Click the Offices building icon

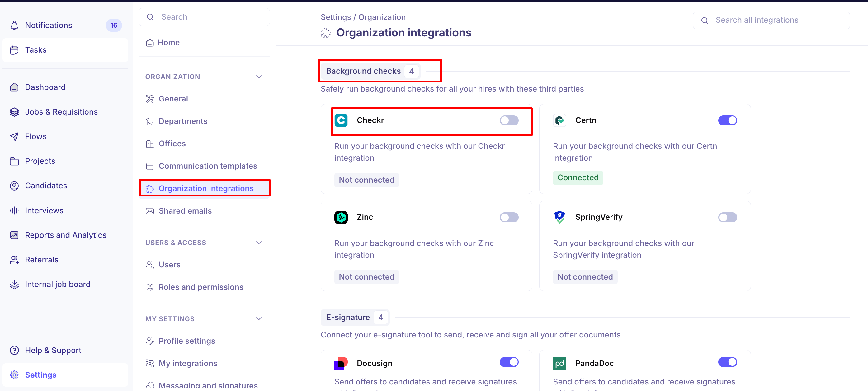[x=150, y=144]
